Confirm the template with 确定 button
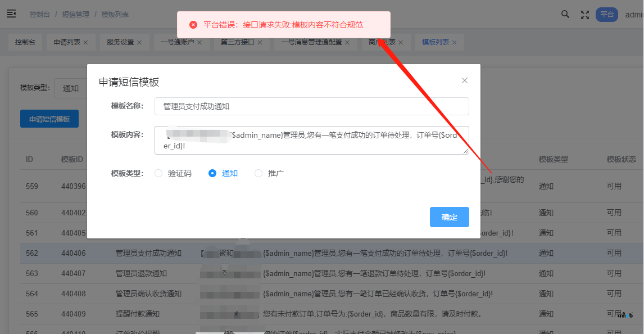The width and height of the screenshot is (644, 334). pos(450,217)
